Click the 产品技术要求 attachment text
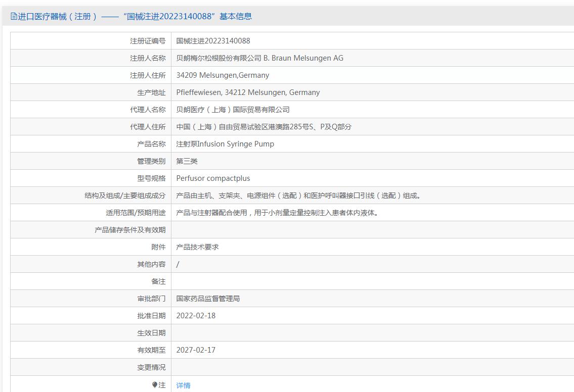Screen dimensions: 574x392 click(197, 247)
